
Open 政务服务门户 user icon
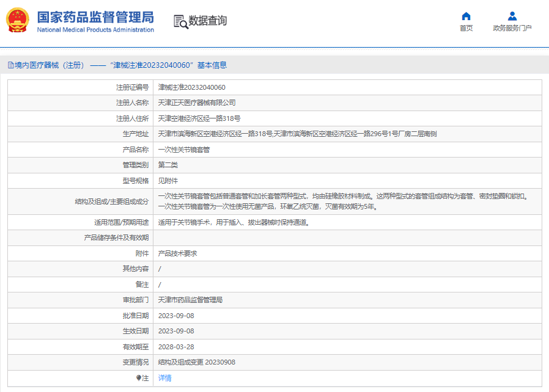coord(512,16)
